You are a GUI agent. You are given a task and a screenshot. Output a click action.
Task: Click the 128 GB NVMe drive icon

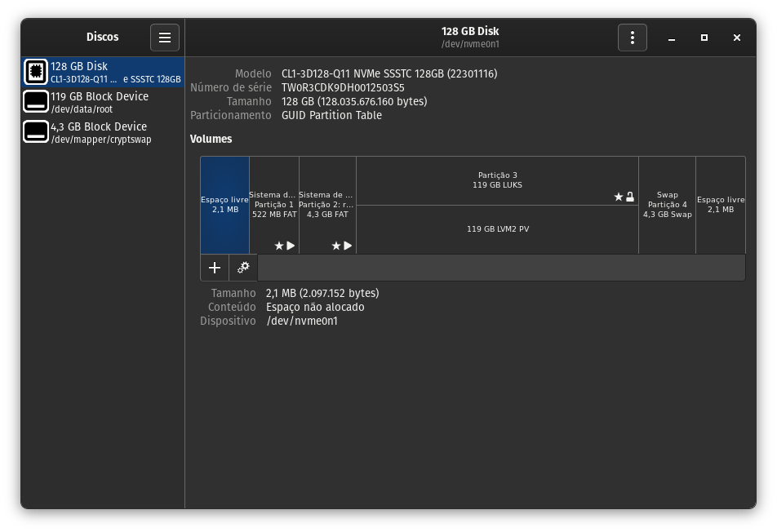pos(36,72)
